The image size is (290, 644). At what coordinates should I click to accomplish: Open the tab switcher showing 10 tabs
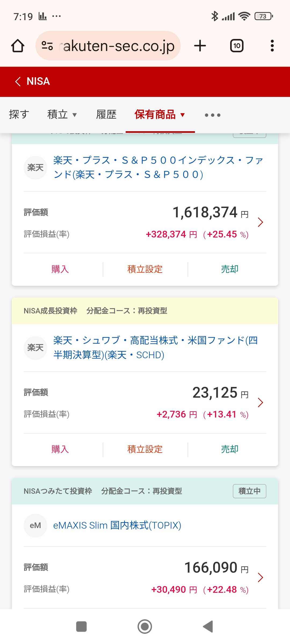[x=237, y=46]
